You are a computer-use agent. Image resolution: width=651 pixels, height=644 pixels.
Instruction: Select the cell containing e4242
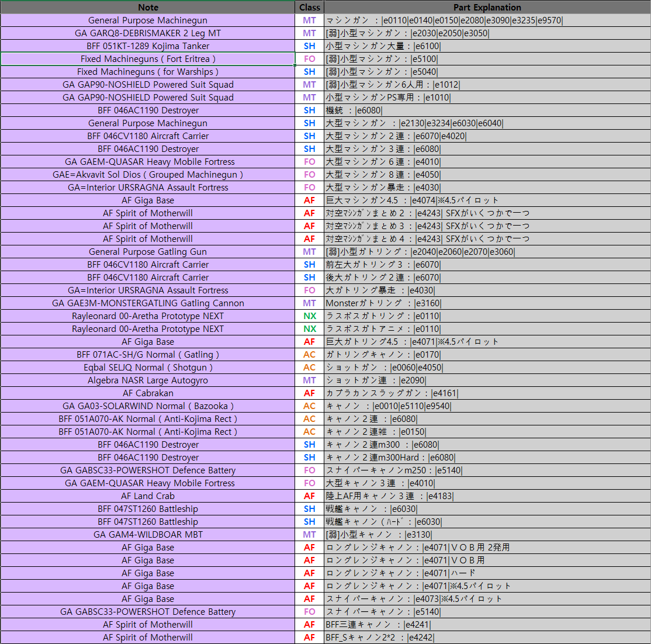(487, 638)
